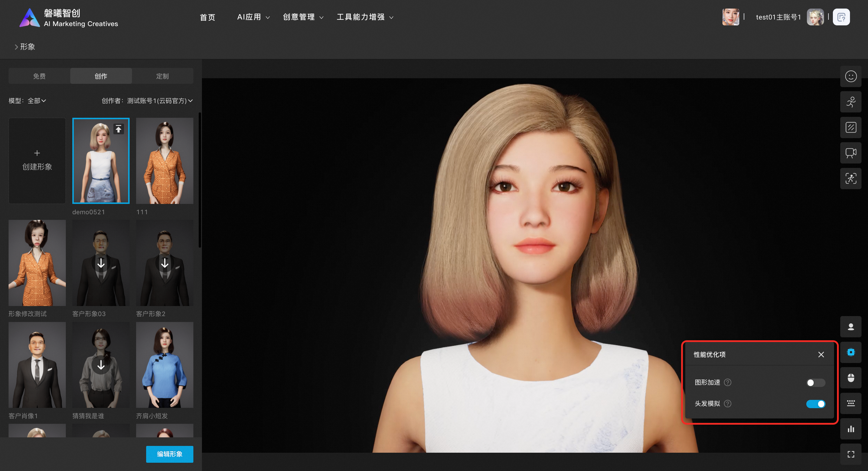Click the 客户形象2 label
The width and height of the screenshot is (868, 471).
click(151, 314)
